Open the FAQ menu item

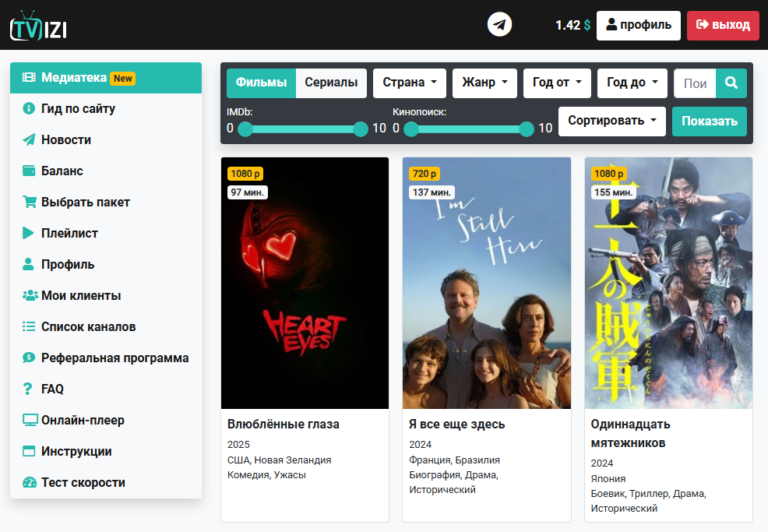point(106,389)
